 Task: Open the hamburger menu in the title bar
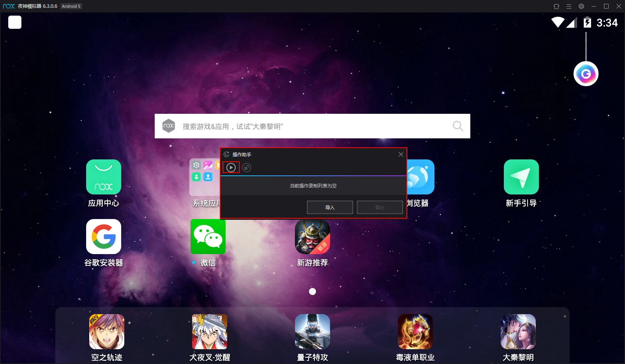(x=569, y=6)
